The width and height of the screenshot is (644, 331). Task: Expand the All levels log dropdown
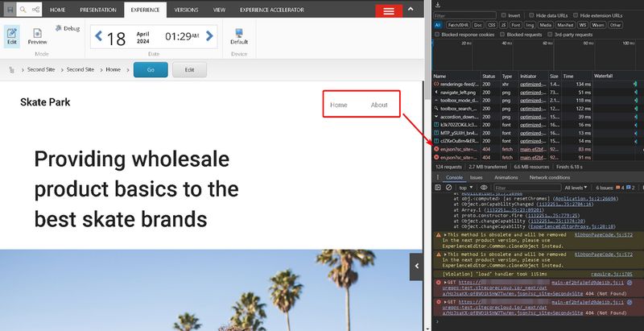pos(576,187)
